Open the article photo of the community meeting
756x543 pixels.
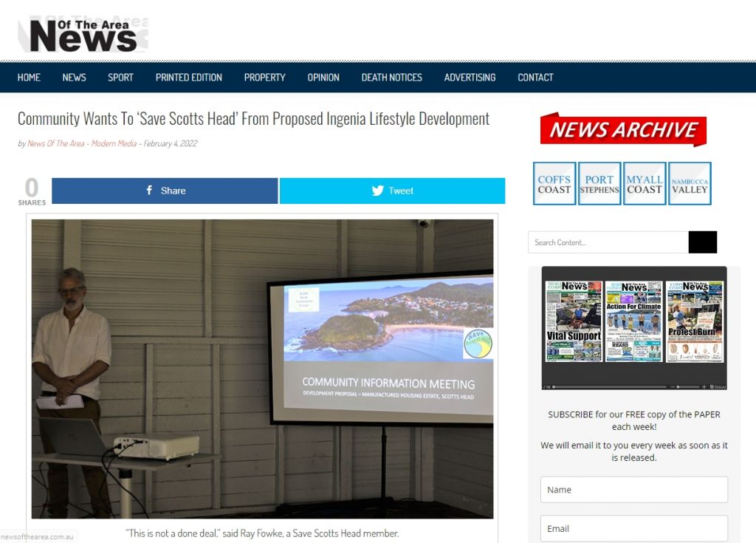(262, 369)
